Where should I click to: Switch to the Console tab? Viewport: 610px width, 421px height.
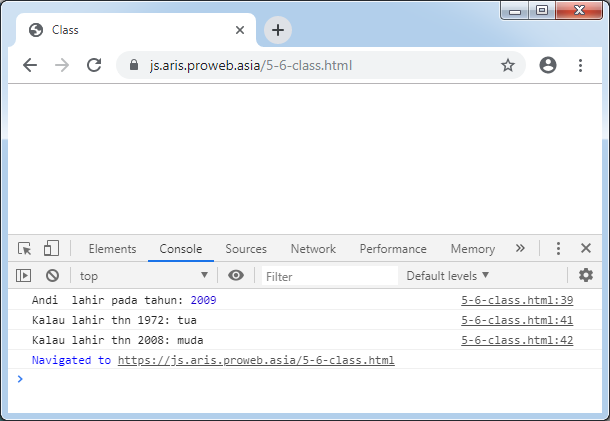click(x=181, y=249)
